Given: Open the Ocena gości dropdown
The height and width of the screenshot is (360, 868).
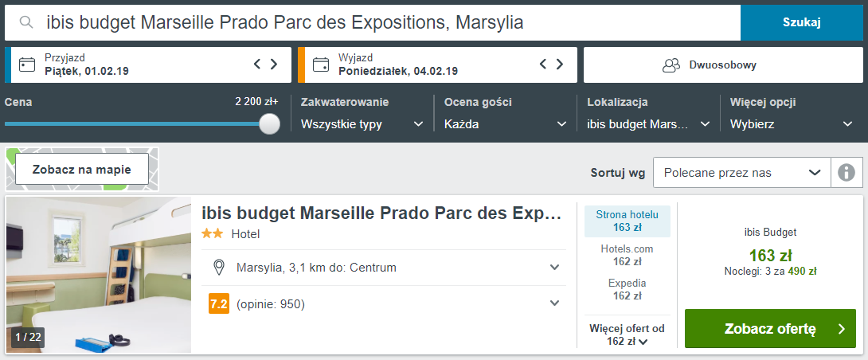Looking at the screenshot, I should point(505,124).
